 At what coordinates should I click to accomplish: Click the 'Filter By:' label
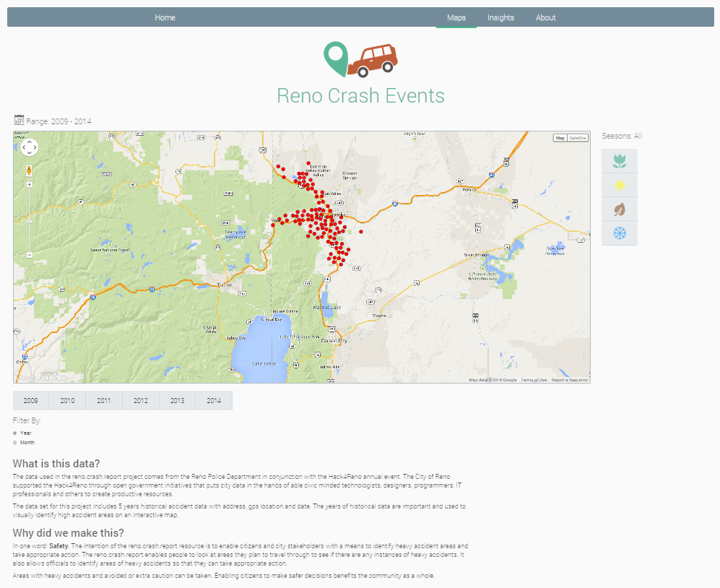click(27, 420)
